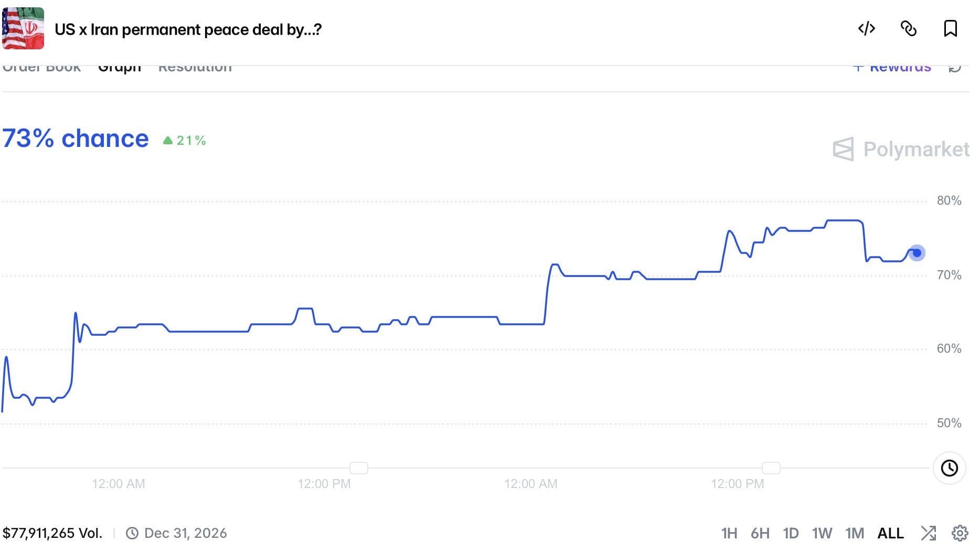Screen dimensions: 980x551
Task: Switch to the Order Book tab
Action: (x=41, y=67)
